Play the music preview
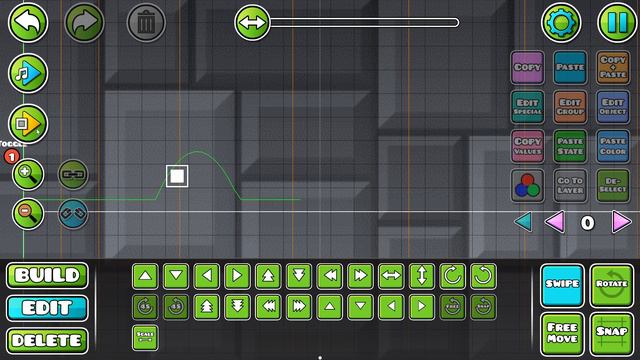 pyautogui.click(x=28, y=73)
